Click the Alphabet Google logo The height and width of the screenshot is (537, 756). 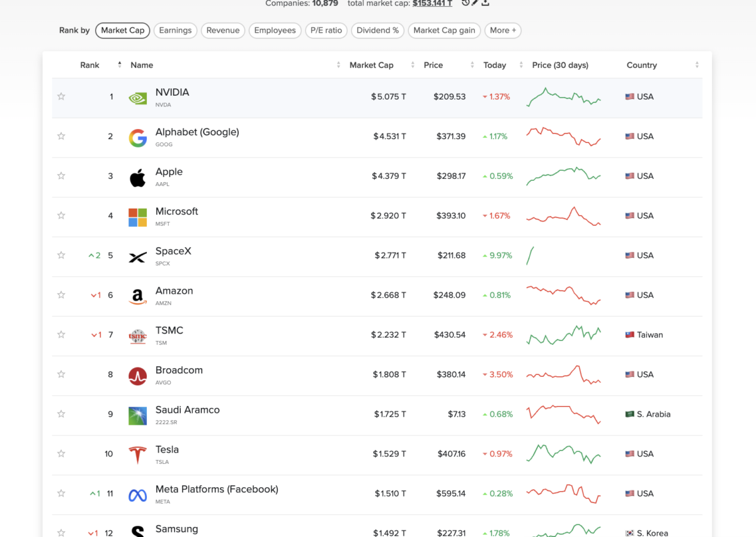coord(138,138)
